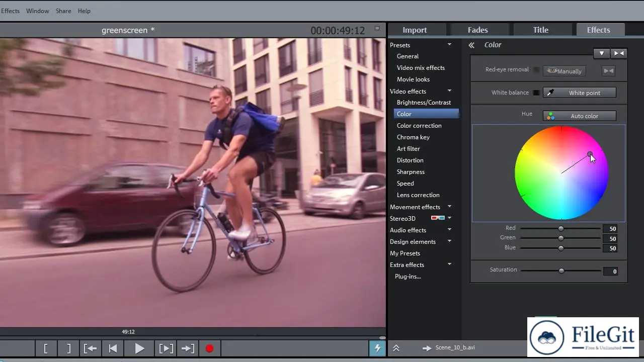Click the Auto color three-dot icon
This screenshot has width=644, height=362.
click(551, 116)
